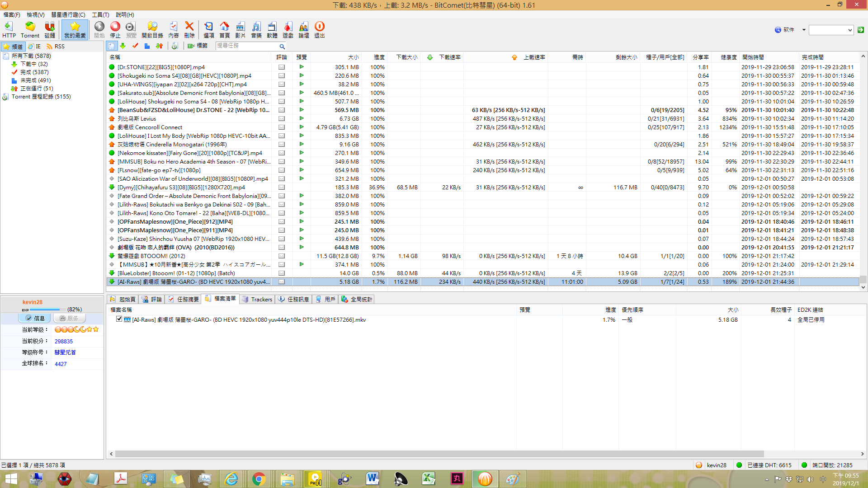Open the 檢視(V) menu
The width and height of the screenshot is (868, 488).
click(x=35, y=14)
